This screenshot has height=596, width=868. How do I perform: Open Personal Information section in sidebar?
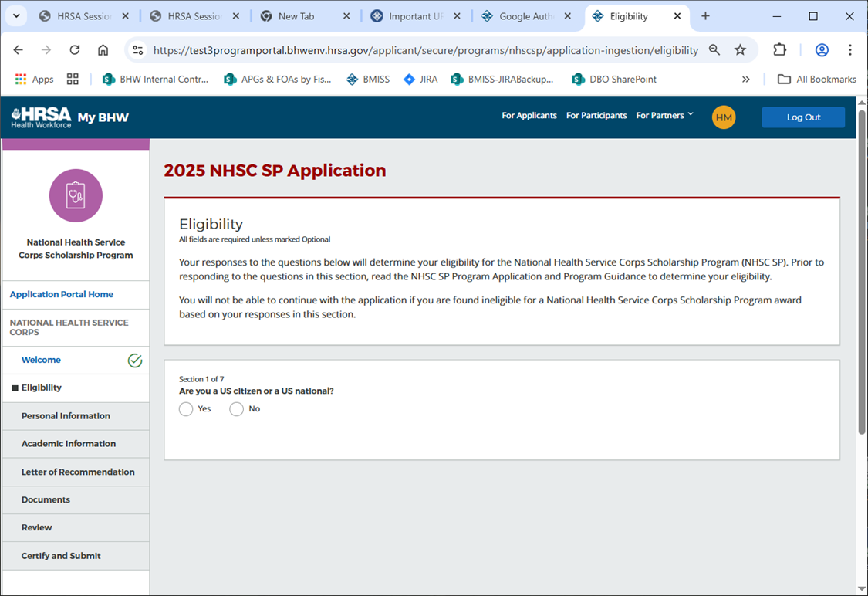[66, 416]
